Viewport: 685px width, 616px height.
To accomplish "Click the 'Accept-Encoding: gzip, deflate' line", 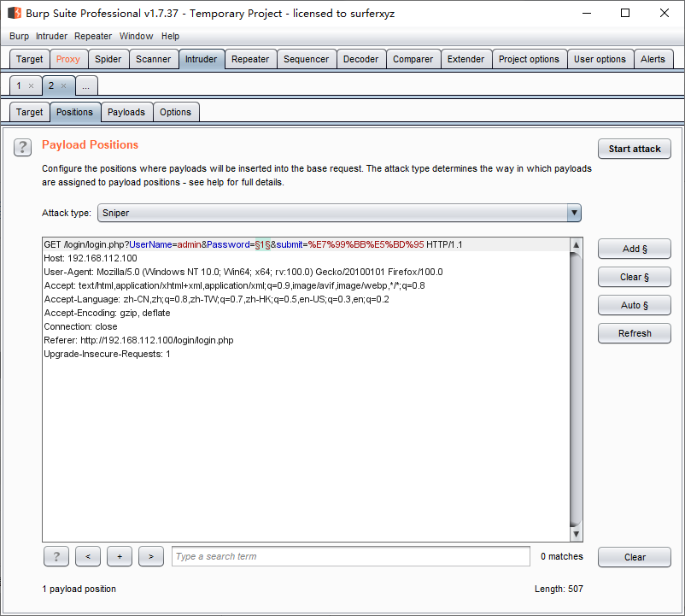I will 107,313.
